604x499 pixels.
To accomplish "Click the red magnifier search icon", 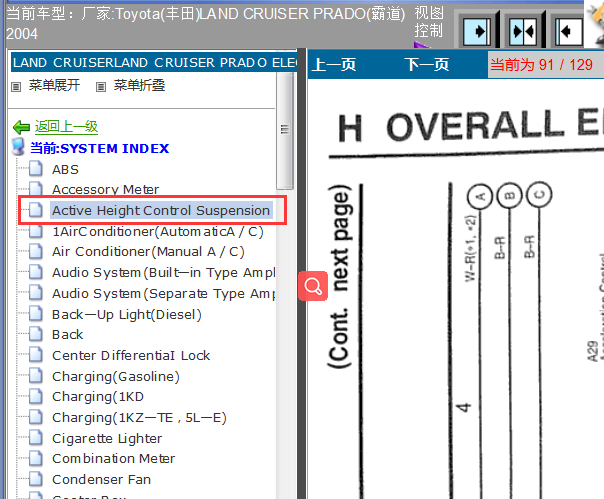I will click(x=313, y=286).
